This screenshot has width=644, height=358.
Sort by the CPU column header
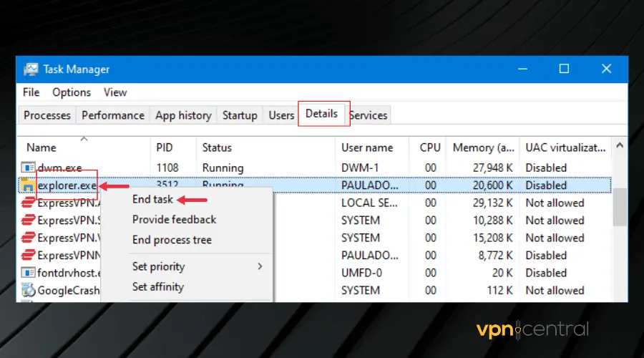[x=427, y=147]
